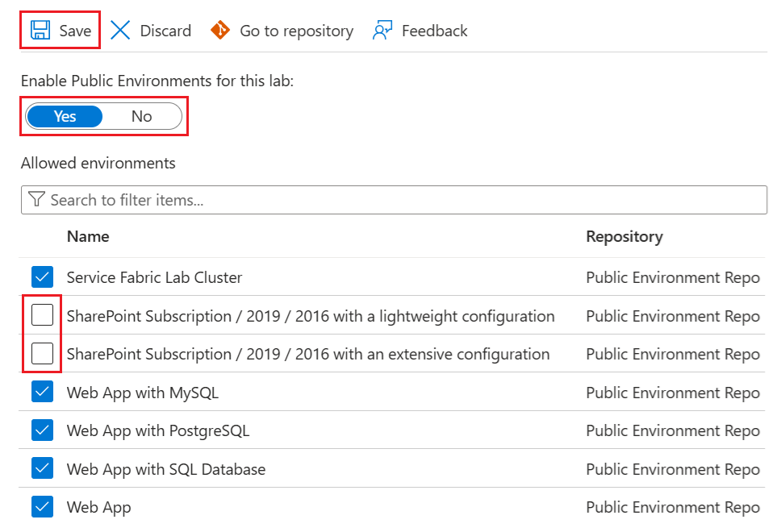Uncheck Web App with MySQL checkbox
The height and width of the screenshot is (532, 781).
42,393
